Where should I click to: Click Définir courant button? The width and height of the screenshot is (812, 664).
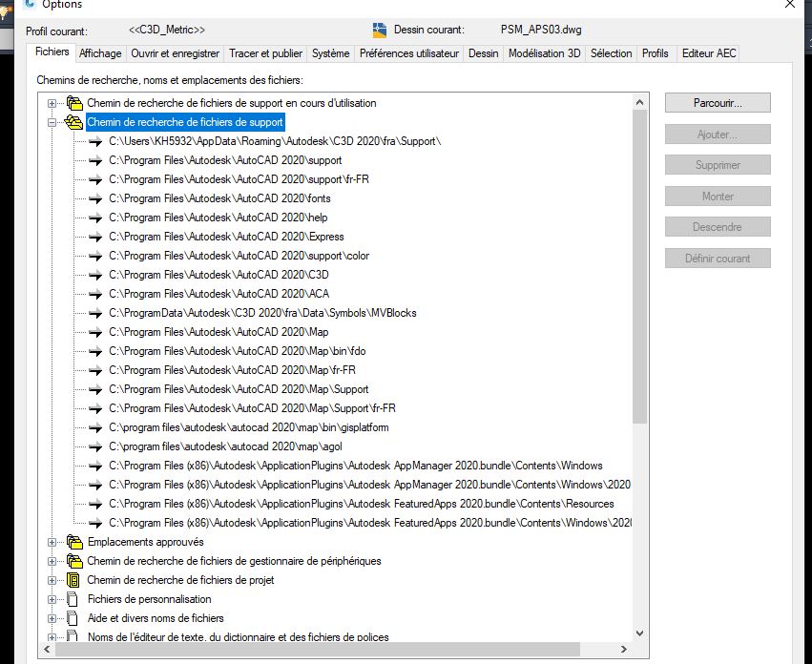[718, 259]
